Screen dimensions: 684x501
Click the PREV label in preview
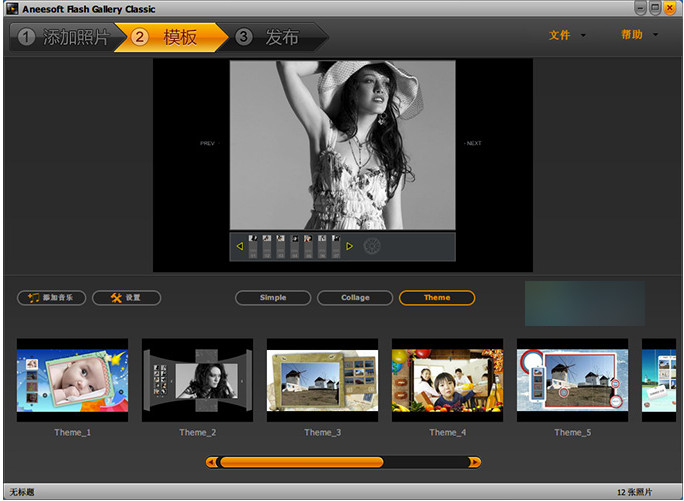tap(207, 143)
